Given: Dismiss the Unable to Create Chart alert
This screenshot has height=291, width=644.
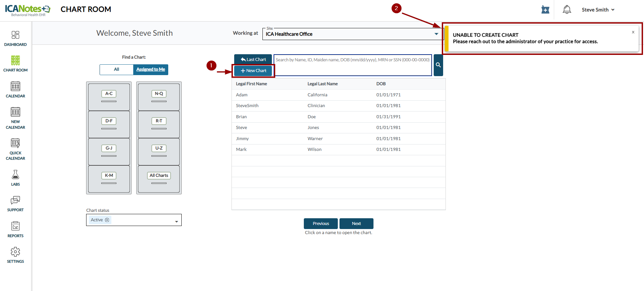Looking at the screenshot, I should click(633, 32).
